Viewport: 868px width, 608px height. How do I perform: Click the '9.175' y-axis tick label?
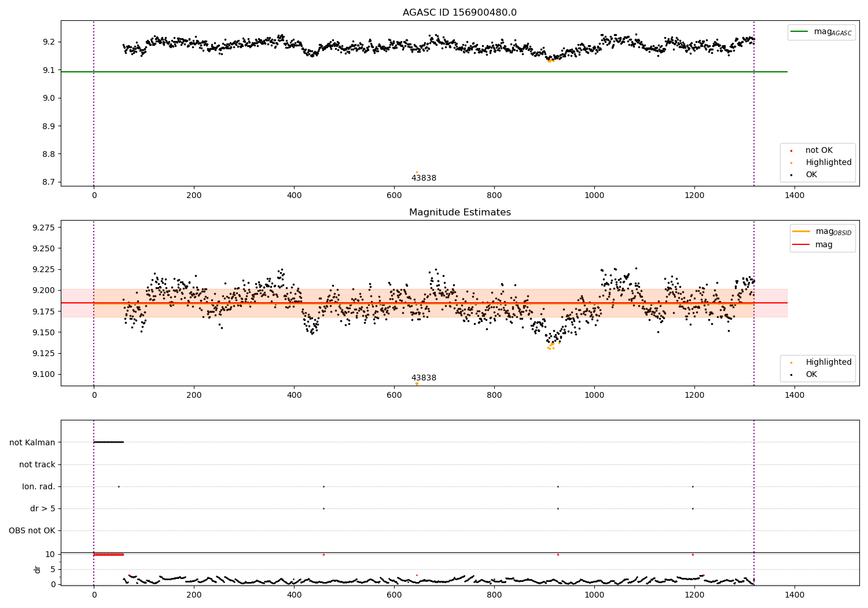tap(44, 312)
